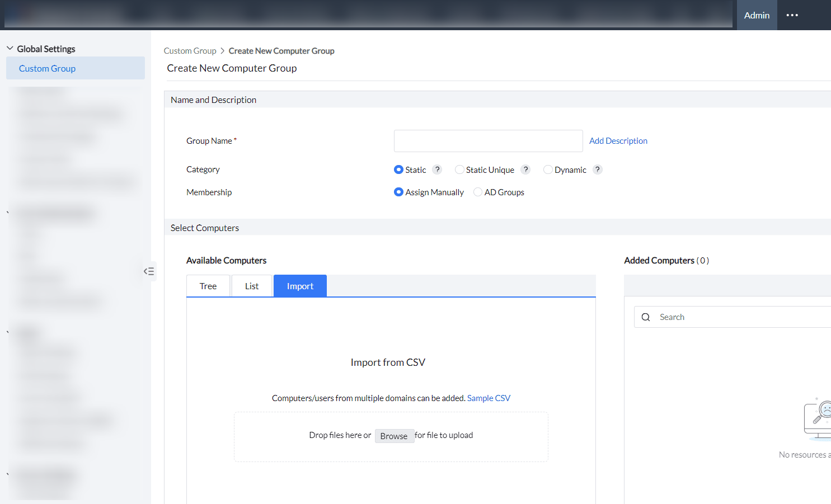Viewport: 831px width, 504px height.
Task: Click the Dynamic category help icon
Action: pos(597,169)
